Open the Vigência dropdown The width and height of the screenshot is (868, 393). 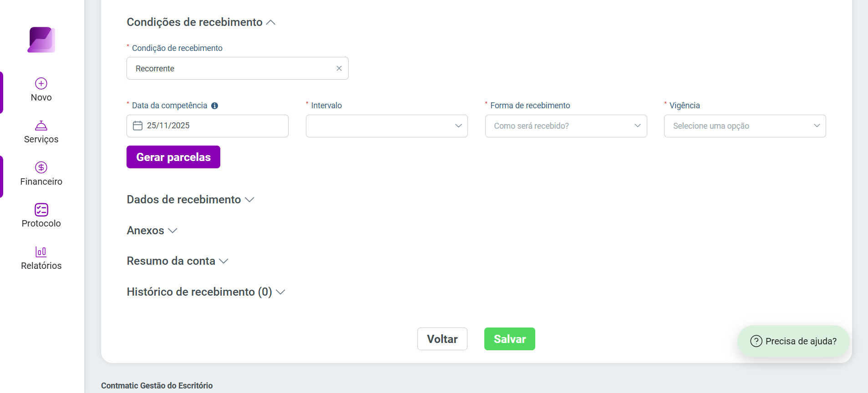pos(745,126)
